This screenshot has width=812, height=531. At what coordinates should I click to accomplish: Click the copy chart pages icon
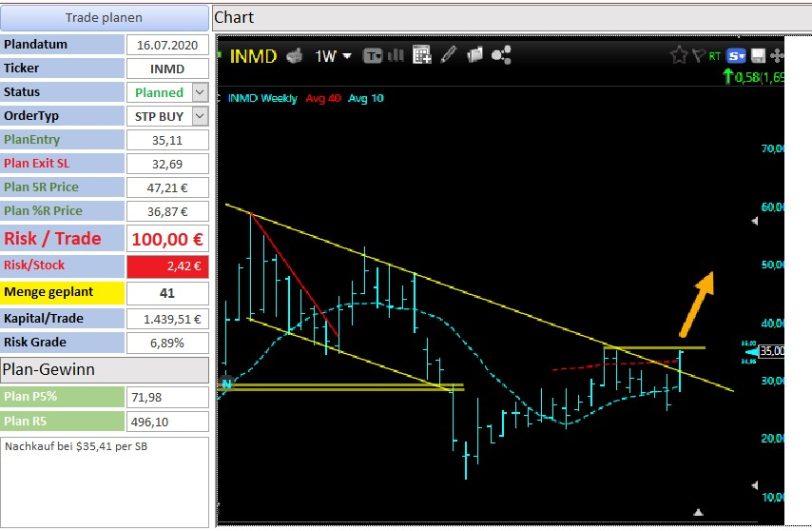click(474, 54)
